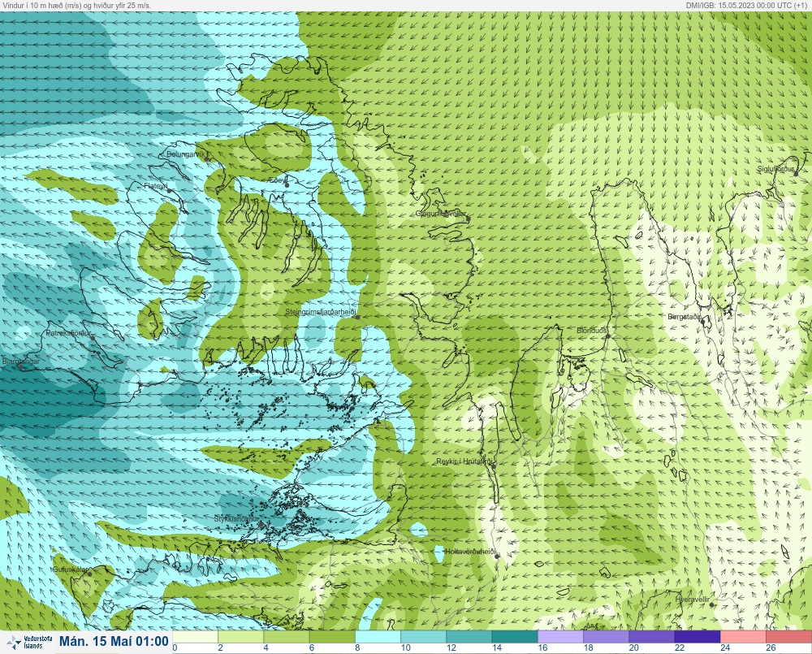
Task: Click the 8–10 m/s light cyan legend swatch
Action: click(378, 637)
